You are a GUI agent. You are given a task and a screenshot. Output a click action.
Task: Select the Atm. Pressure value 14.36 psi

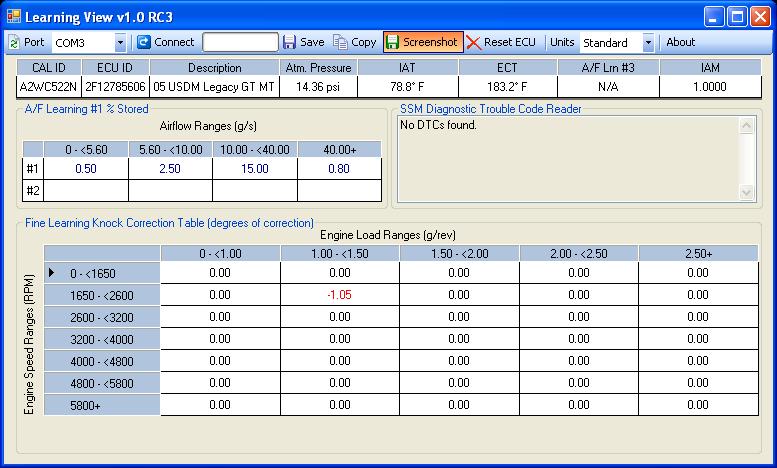(x=318, y=87)
